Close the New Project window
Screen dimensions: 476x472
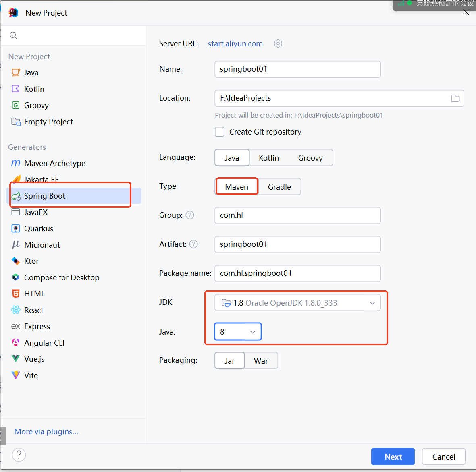(466, 12)
